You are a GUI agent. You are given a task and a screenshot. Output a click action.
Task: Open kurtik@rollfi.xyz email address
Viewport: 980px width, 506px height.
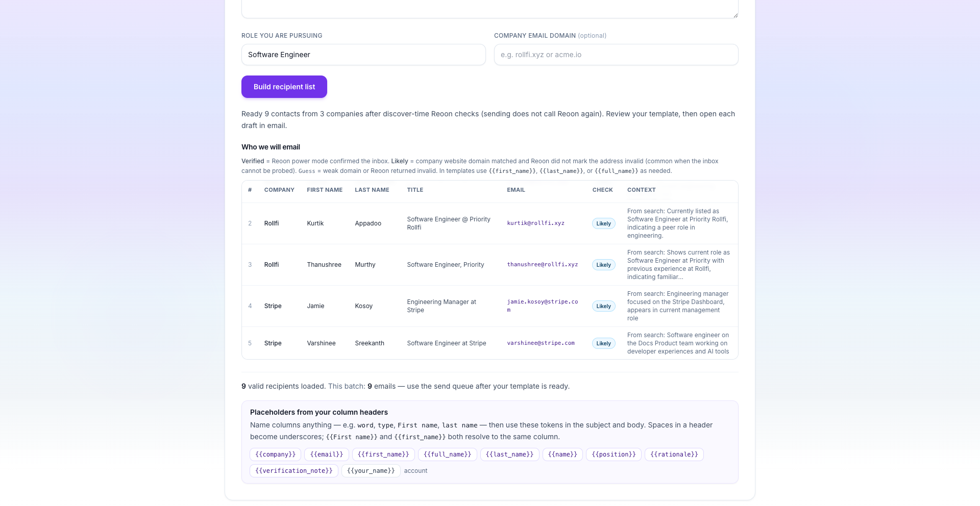coord(535,223)
